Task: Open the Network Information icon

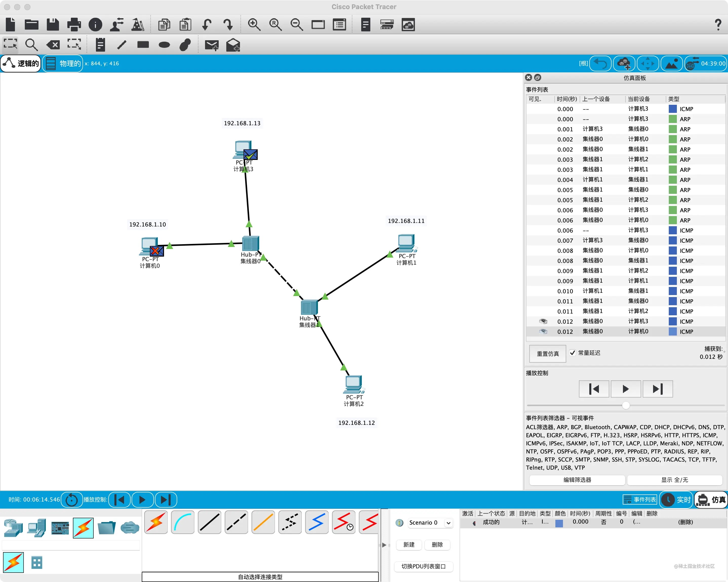Action: pyautogui.click(x=95, y=25)
